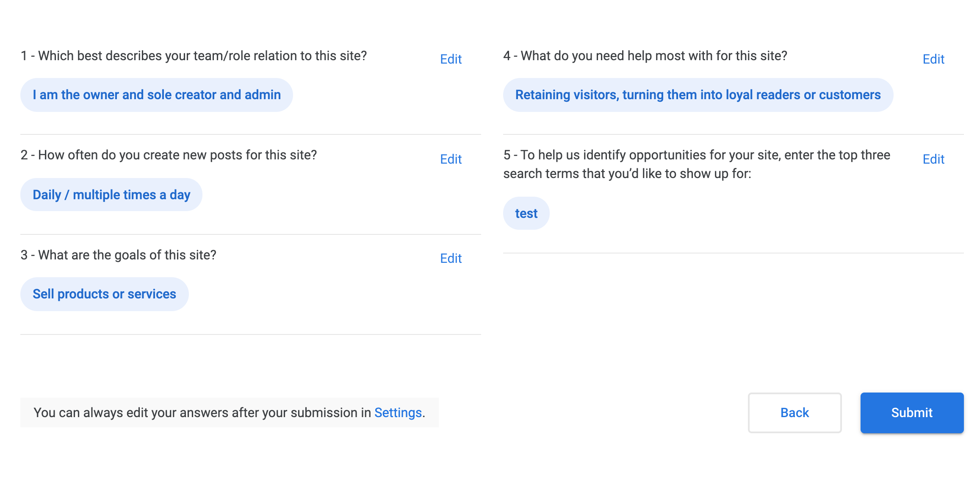Select the 'Sell products or services' chip

point(104,294)
